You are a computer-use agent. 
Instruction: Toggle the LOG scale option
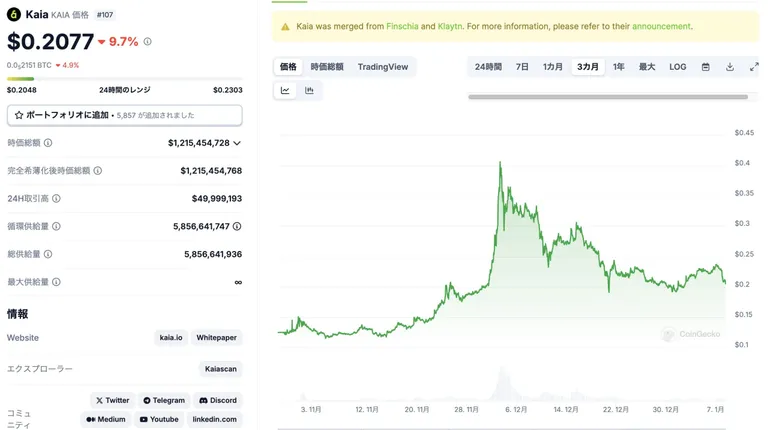[x=678, y=67]
